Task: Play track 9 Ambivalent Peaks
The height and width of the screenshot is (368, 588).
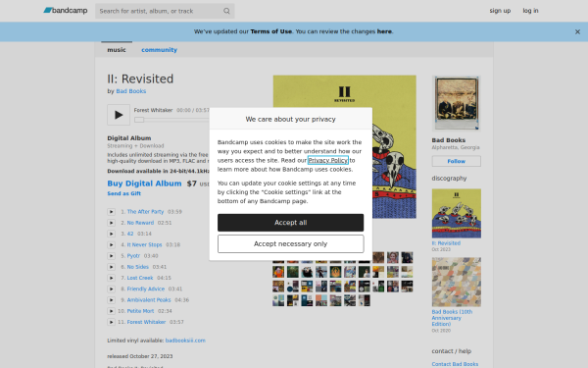Action: tap(111, 300)
